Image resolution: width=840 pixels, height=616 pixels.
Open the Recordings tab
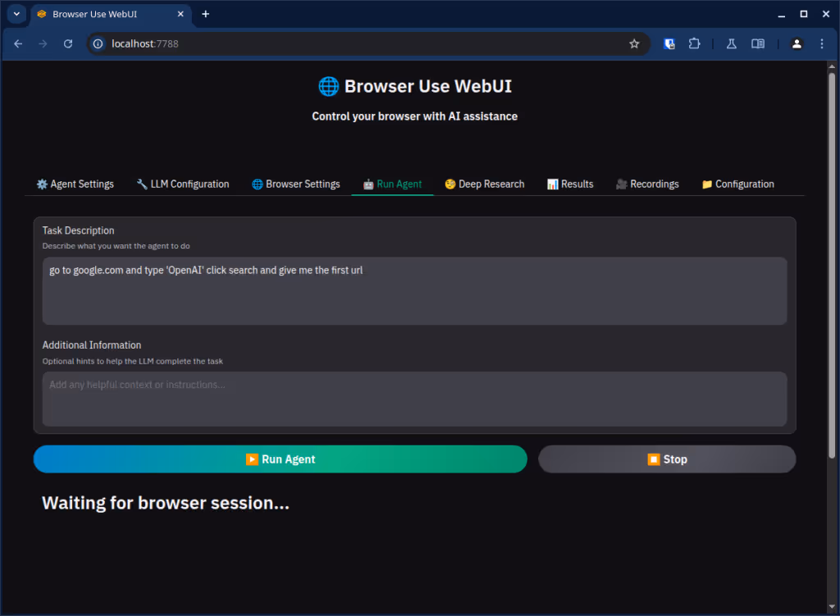[x=647, y=184]
